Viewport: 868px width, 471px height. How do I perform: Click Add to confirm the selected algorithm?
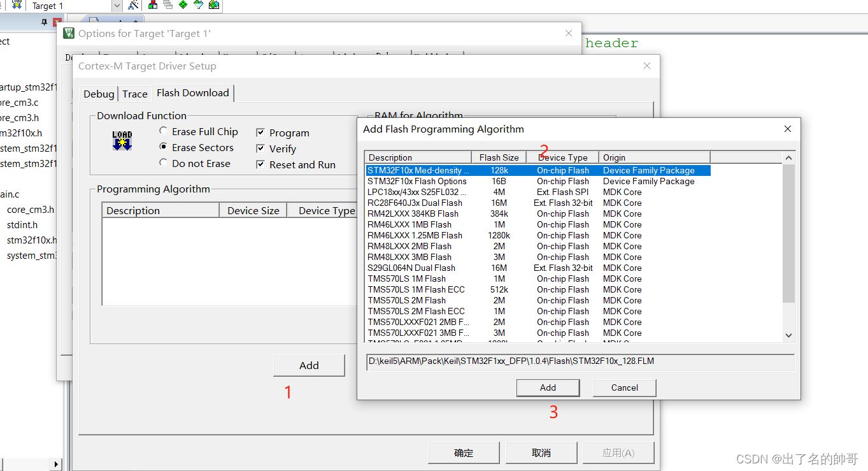548,388
